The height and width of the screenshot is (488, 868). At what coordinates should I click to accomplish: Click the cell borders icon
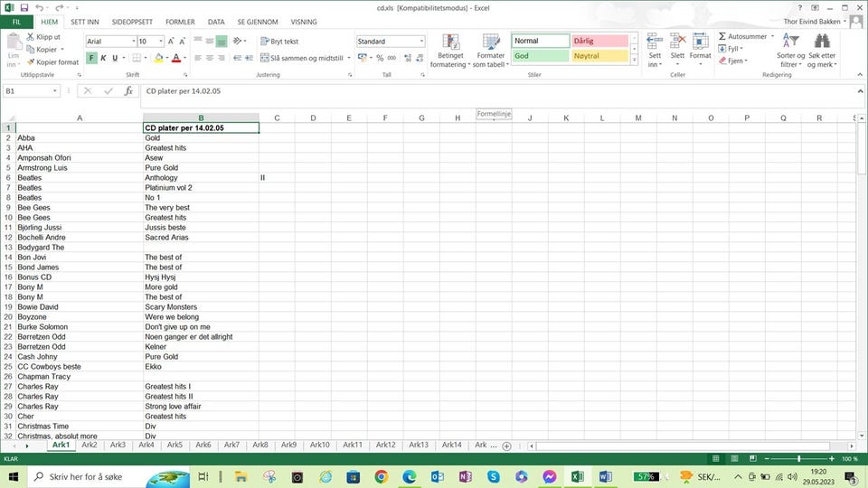click(x=137, y=58)
